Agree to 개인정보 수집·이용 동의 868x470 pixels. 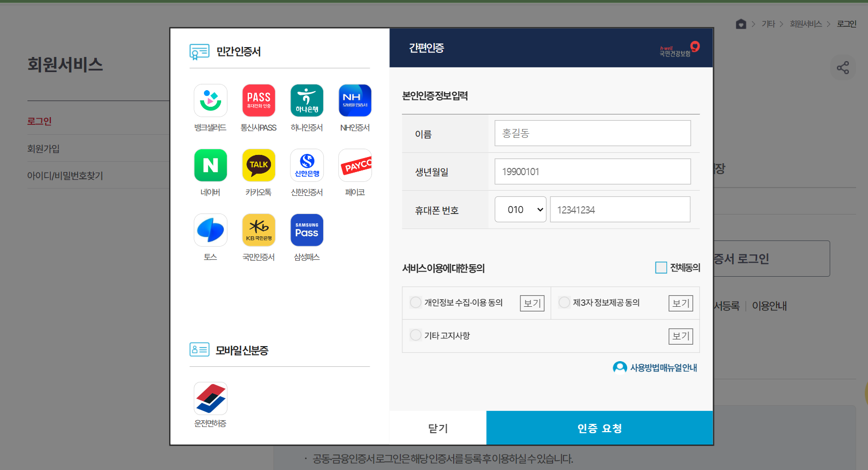415,302
